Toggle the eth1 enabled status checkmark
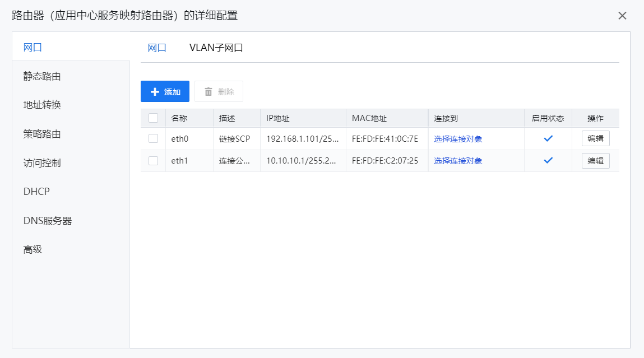This screenshot has width=644, height=358. tap(548, 161)
